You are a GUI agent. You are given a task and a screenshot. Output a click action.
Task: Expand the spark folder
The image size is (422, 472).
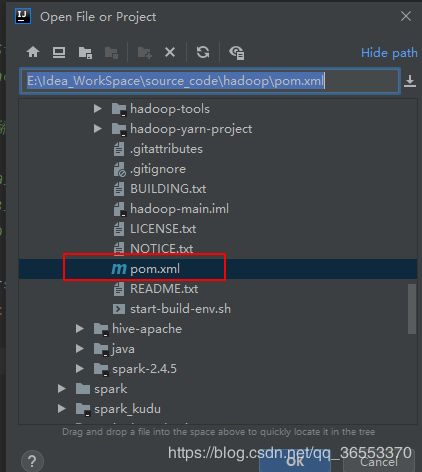pyautogui.click(x=62, y=389)
